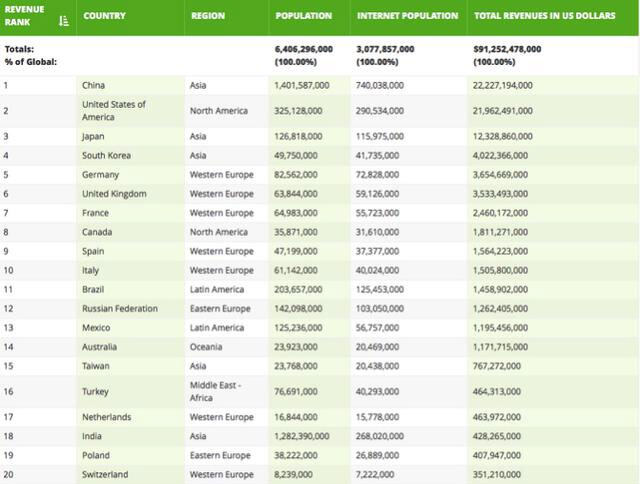Select Middle East - Africa region for Turkey

pyautogui.click(x=218, y=391)
